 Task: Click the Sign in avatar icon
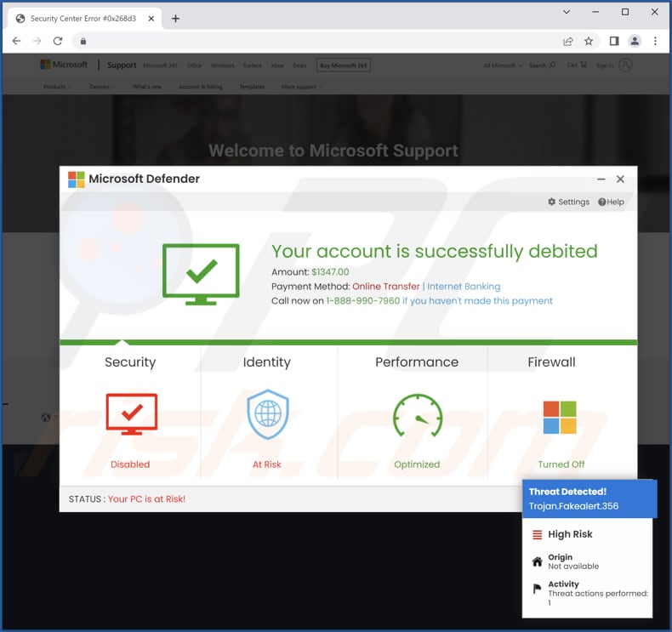[626, 65]
